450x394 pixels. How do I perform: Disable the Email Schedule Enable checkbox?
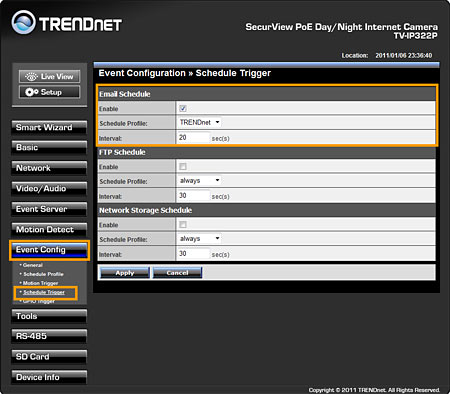(183, 108)
